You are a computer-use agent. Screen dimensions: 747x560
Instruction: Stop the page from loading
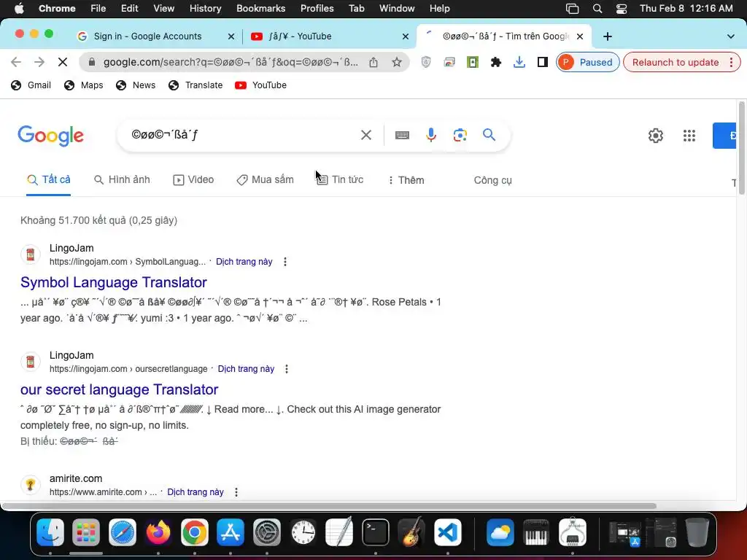coord(63,62)
